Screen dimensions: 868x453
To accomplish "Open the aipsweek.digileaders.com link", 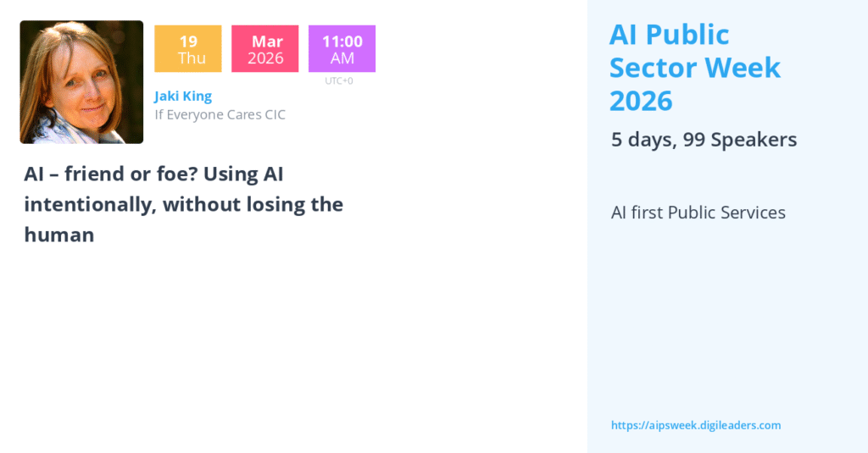I will point(695,425).
